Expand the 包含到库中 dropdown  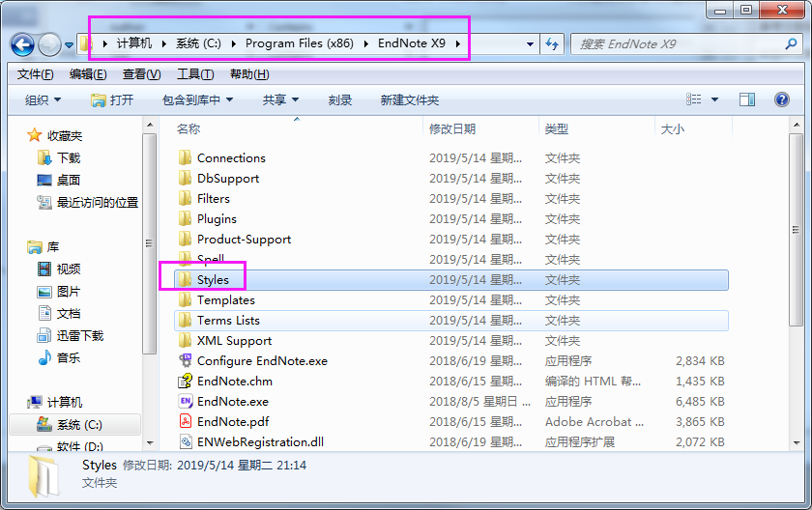(197, 99)
